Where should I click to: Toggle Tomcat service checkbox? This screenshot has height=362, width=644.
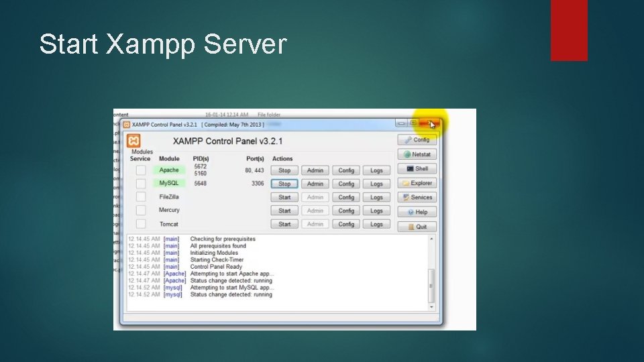tap(141, 224)
